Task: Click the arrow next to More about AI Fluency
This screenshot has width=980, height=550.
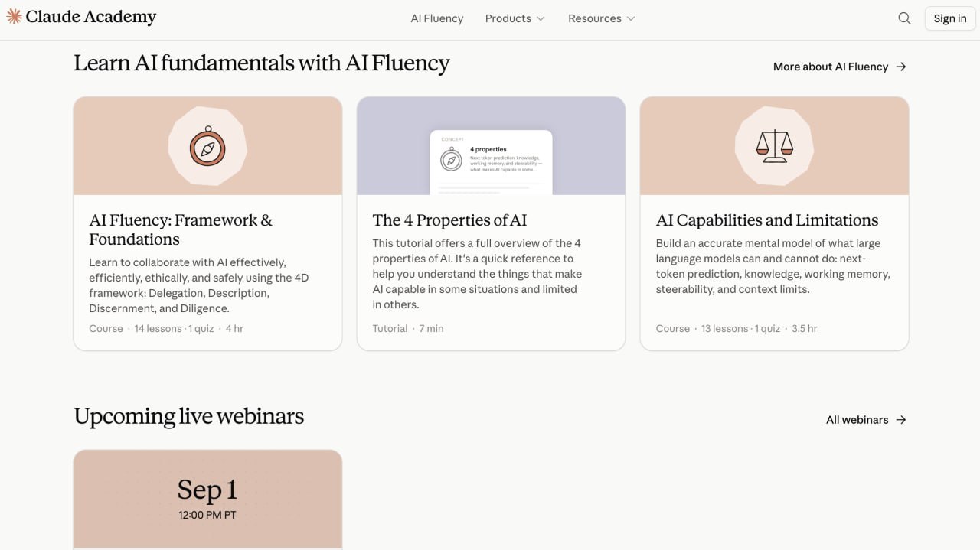Action: [x=901, y=67]
